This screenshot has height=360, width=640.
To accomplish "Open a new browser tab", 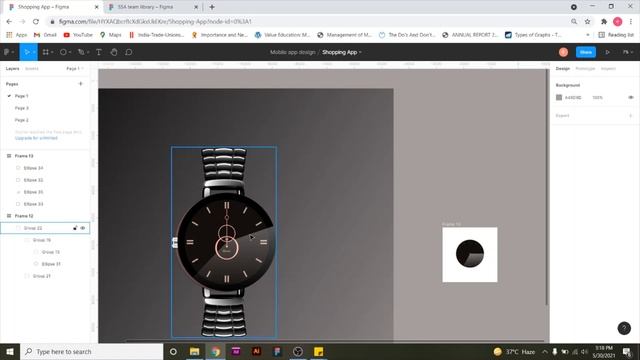I will (x=212, y=7).
